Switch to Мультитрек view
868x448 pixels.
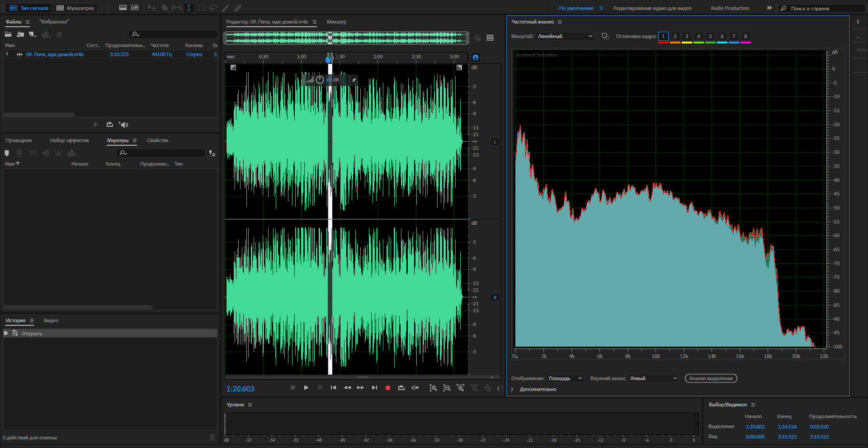[75, 8]
